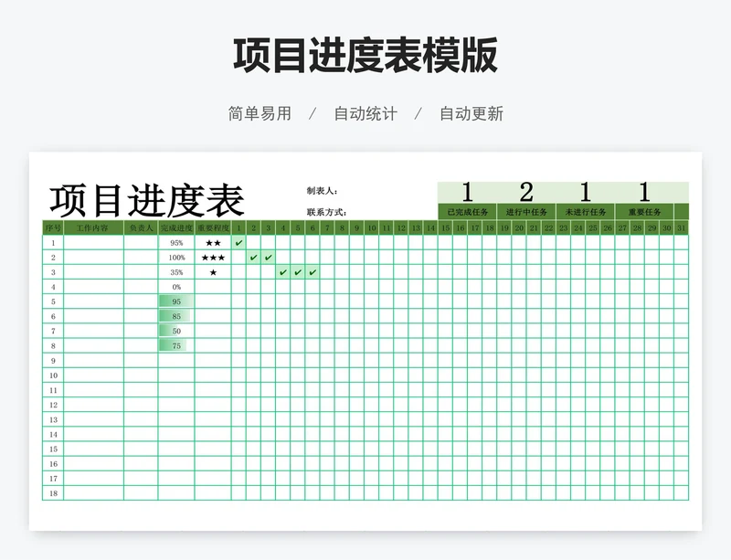Click the 工作内容 input cell of row 1

tap(93, 243)
